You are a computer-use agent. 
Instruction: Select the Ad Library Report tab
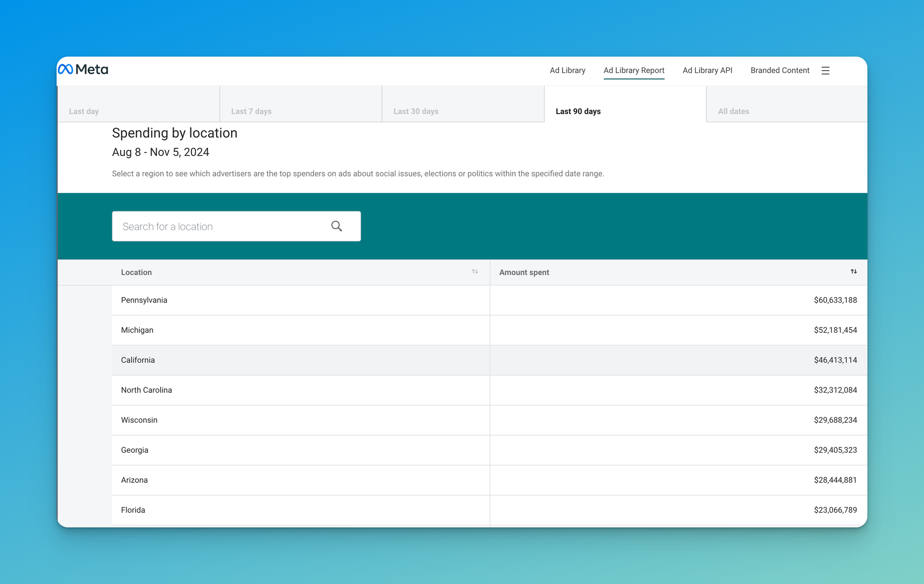634,70
